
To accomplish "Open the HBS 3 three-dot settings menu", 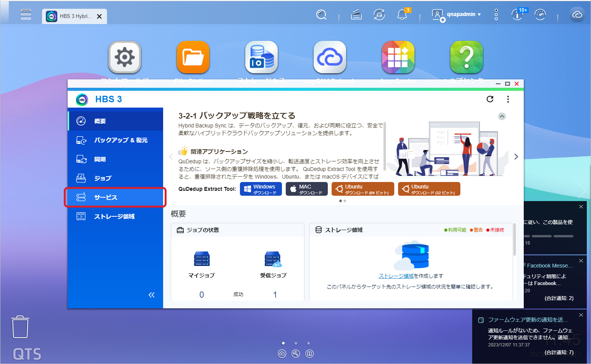I will 508,99.
